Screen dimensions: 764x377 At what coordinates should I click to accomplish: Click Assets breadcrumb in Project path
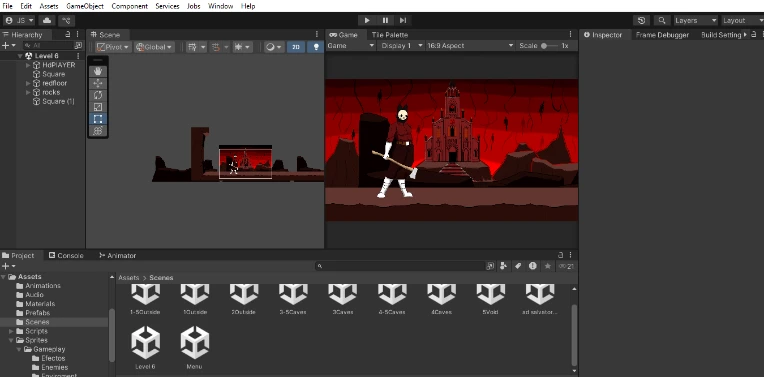(129, 278)
